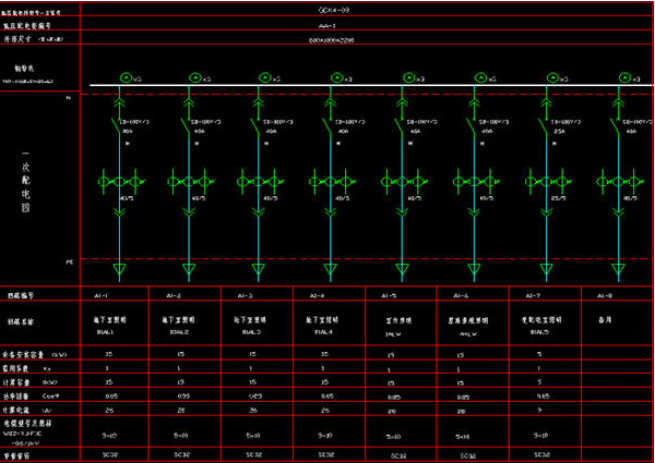Select the ammeter symbol above circuit AI-8

[x=624, y=76]
